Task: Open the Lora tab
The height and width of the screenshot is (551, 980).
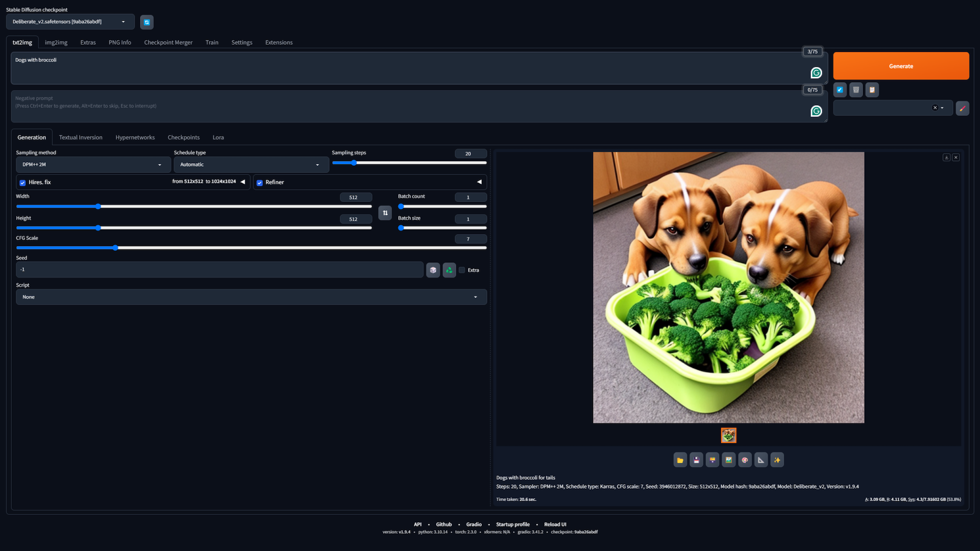Action: pos(218,137)
